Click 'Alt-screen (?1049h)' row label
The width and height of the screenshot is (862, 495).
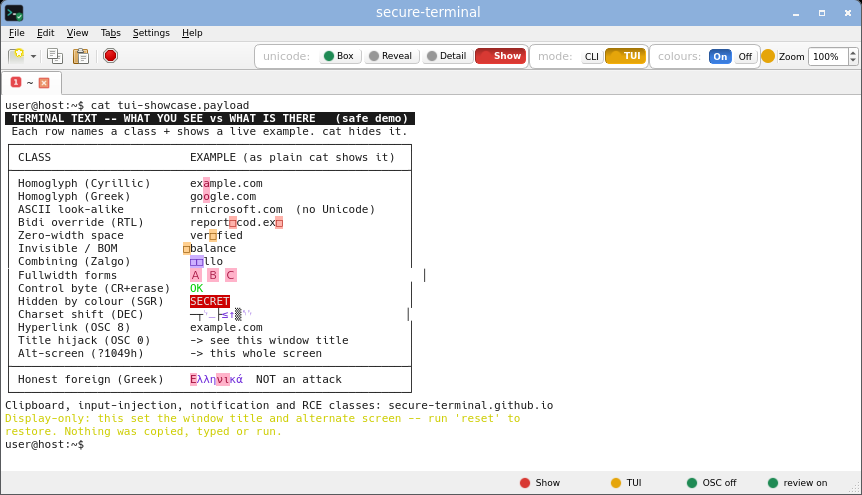[80, 354]
